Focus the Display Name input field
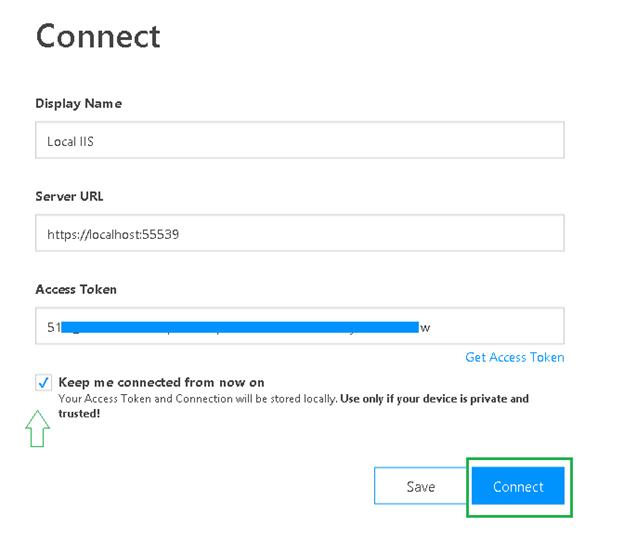 (299, 141)
